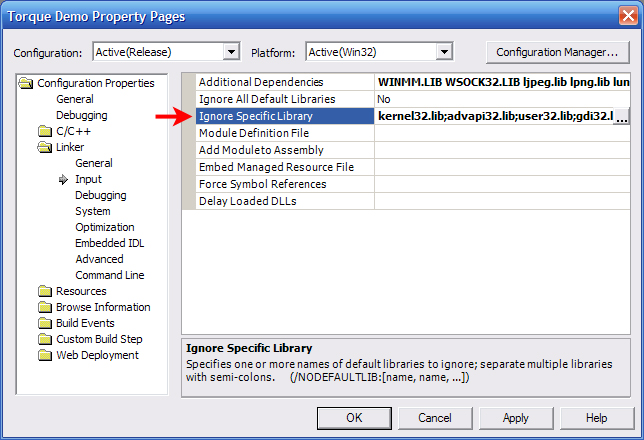The width and height of the screenshot is (644, 440).
Task: Click the Resources folder icon
Action: tap(45, 291)
